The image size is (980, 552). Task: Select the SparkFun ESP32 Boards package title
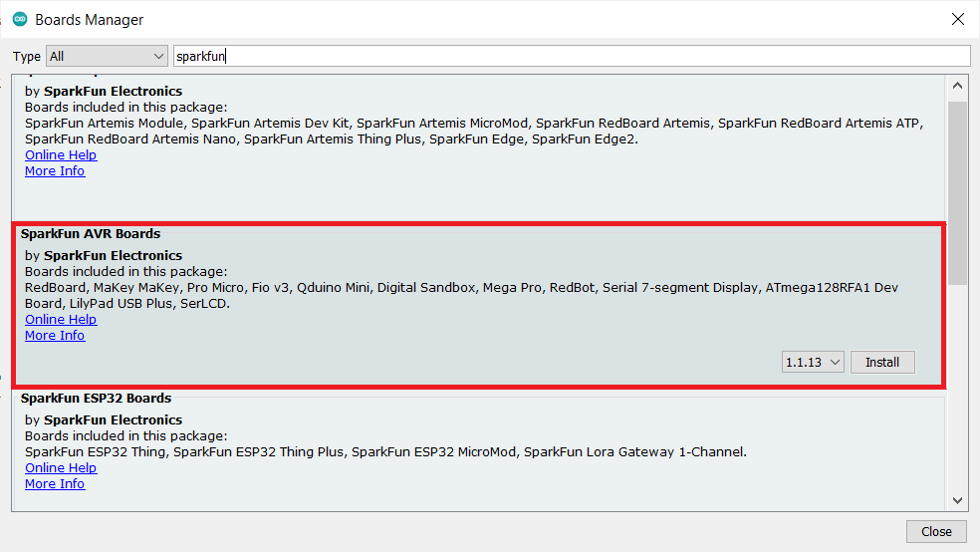click(x=96, y=399)
